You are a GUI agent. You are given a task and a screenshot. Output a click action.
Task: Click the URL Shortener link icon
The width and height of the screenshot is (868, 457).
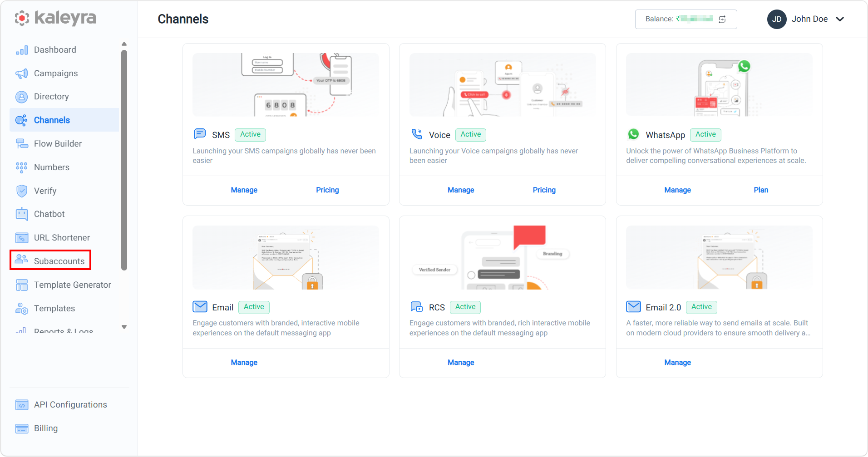coord(22,238)
